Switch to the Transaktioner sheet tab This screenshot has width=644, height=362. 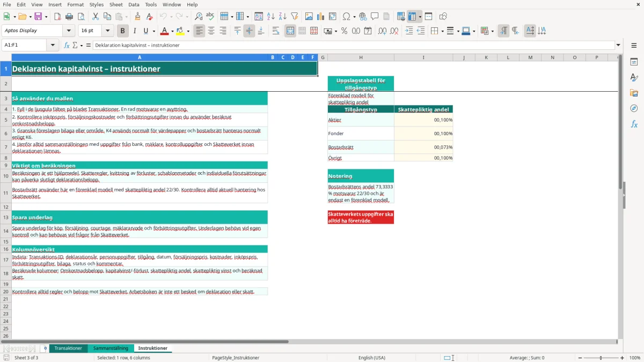(68, 348)
